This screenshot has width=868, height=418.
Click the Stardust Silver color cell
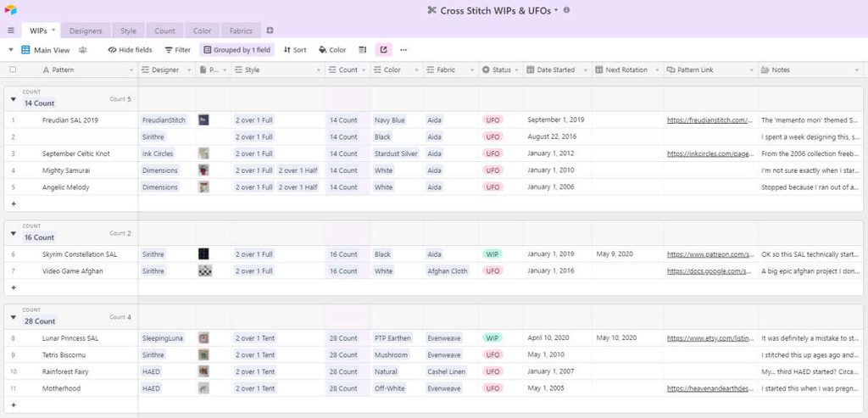pyautogui.click(x=396, y=153)
